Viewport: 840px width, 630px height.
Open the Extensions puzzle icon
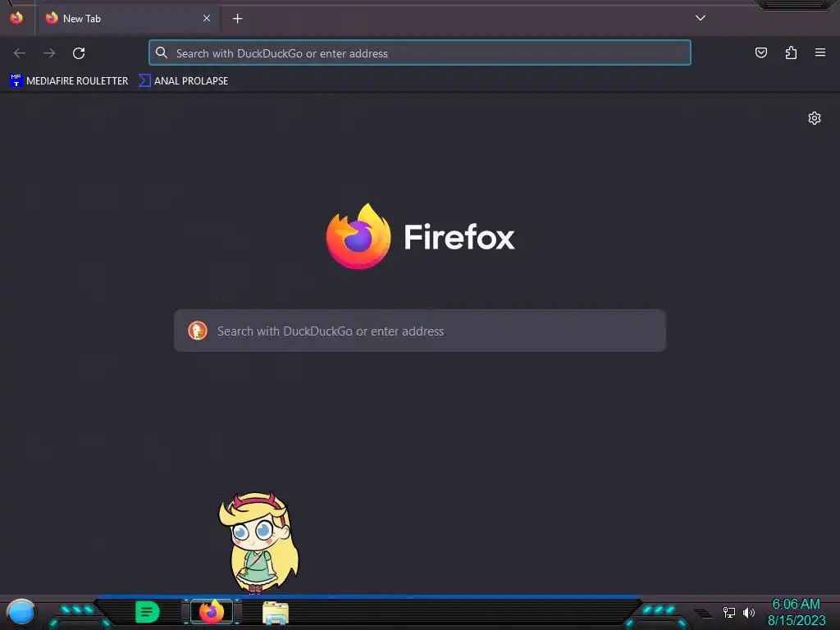pos(791,52)
